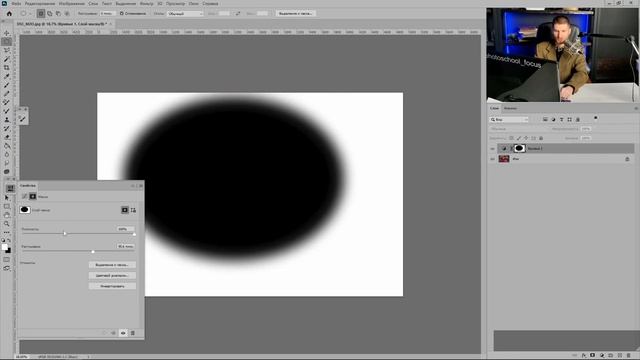This screenshot has height=360, width=640.
Task: Choose Add to Selection mode
Action: (x=50, y=13)
